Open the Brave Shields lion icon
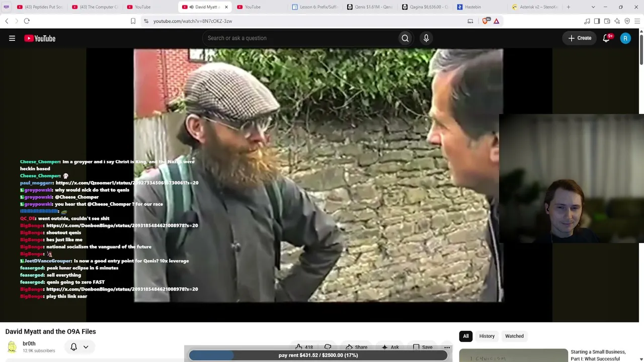Viewport: 644px width, 362px height. (x=486, y=21)
